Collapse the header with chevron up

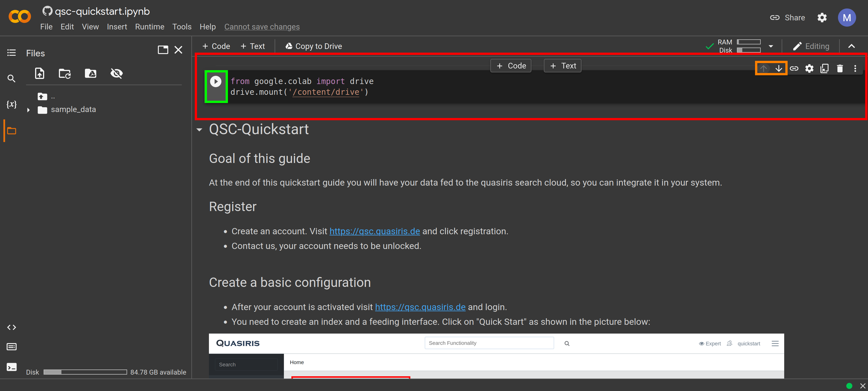click(852, 46)
